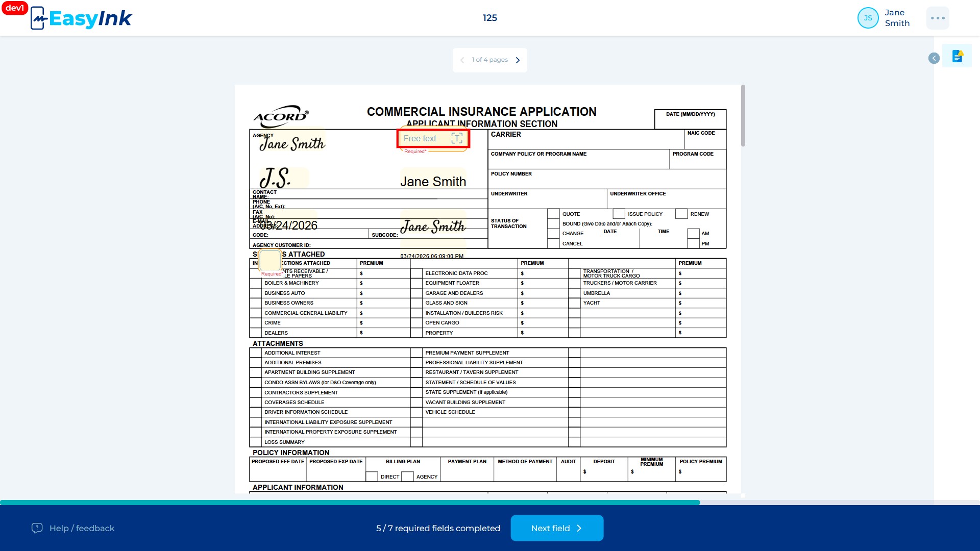Click the Jane Smith user name
Viewport: 980px width, 551px height.
pyautogui.click(x=897, y=18)
